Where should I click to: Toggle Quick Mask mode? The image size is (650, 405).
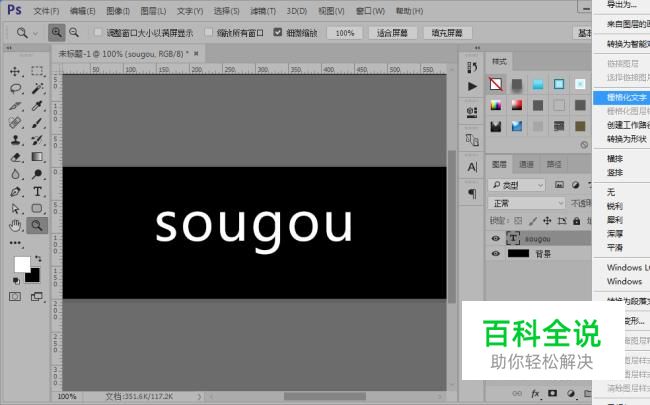pos(15,296)
